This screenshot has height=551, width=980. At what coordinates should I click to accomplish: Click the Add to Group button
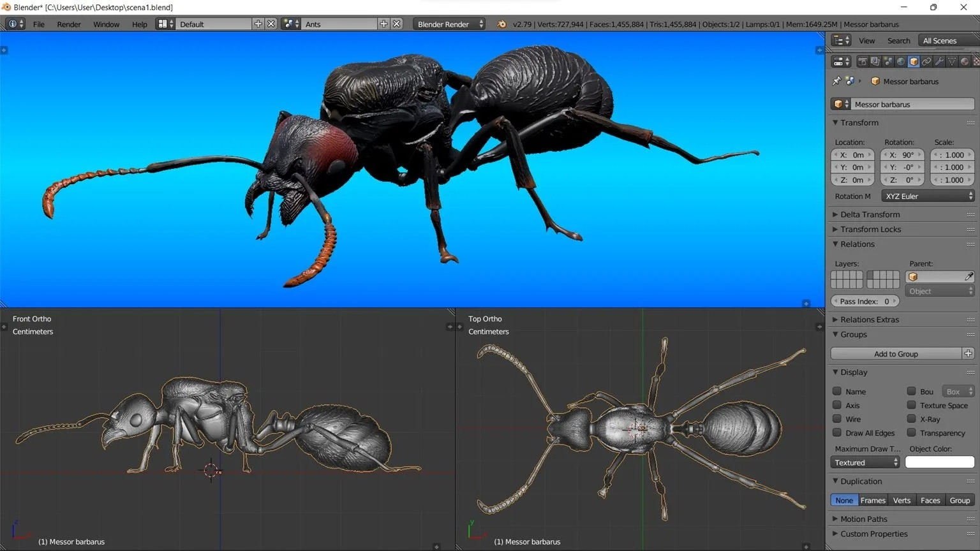click(896, 353)
